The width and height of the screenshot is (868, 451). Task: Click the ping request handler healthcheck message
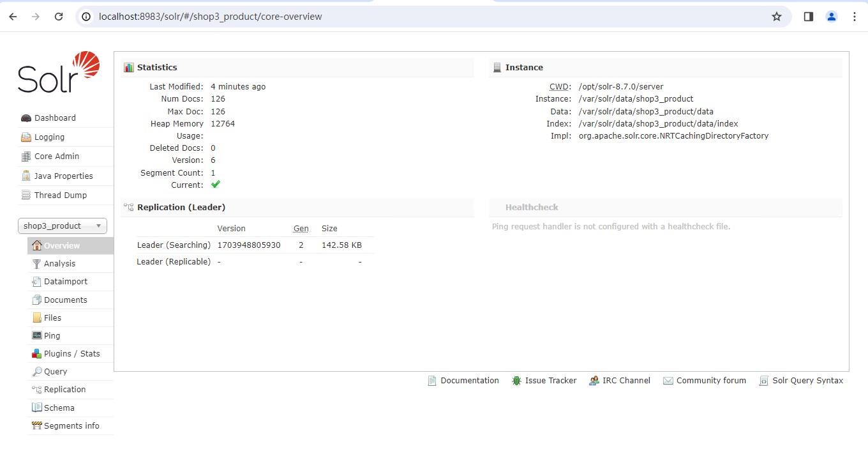(611, 227)
